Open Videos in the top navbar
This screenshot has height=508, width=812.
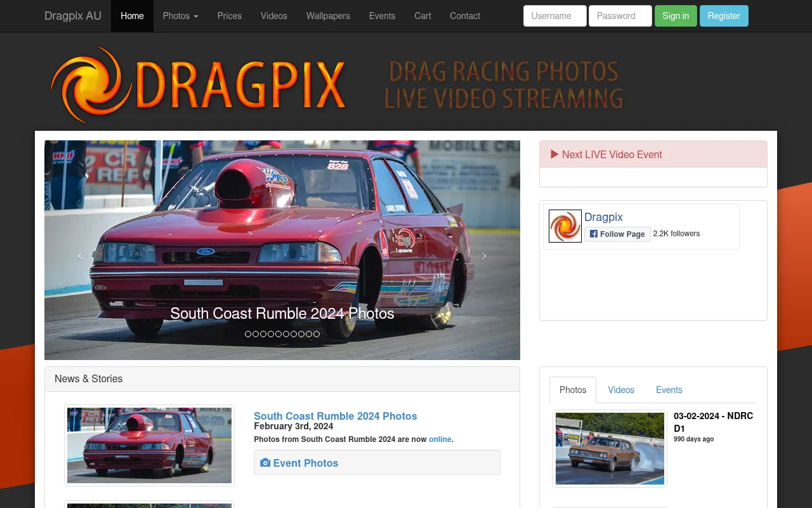274,16
